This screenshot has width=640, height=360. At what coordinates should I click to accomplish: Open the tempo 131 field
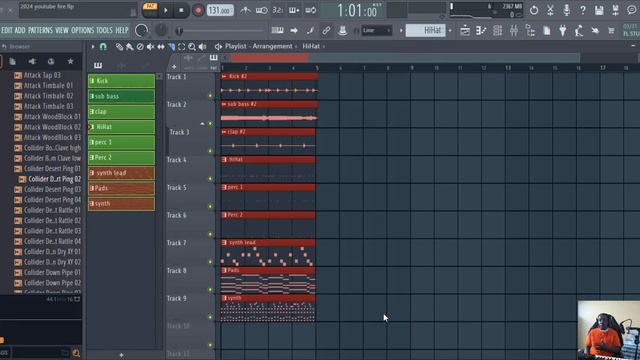[220, 10]
